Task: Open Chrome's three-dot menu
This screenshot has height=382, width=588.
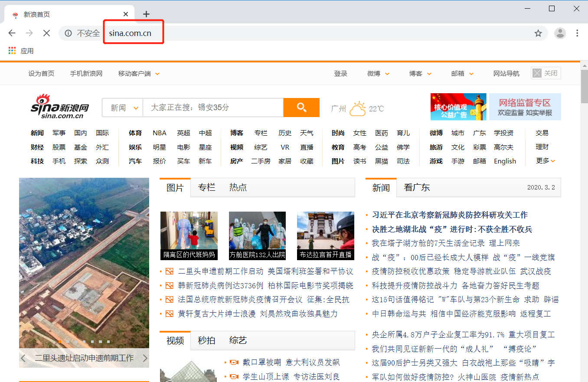Action: 577,33
